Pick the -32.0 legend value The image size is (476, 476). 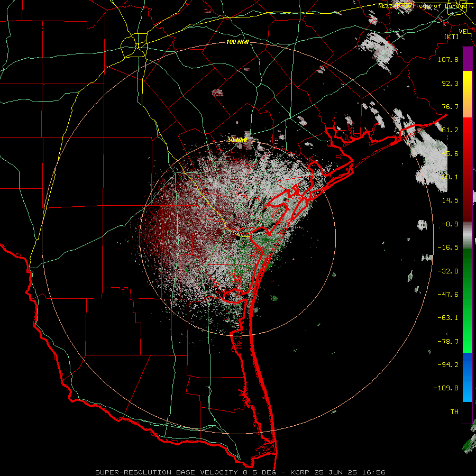[448, 271]
